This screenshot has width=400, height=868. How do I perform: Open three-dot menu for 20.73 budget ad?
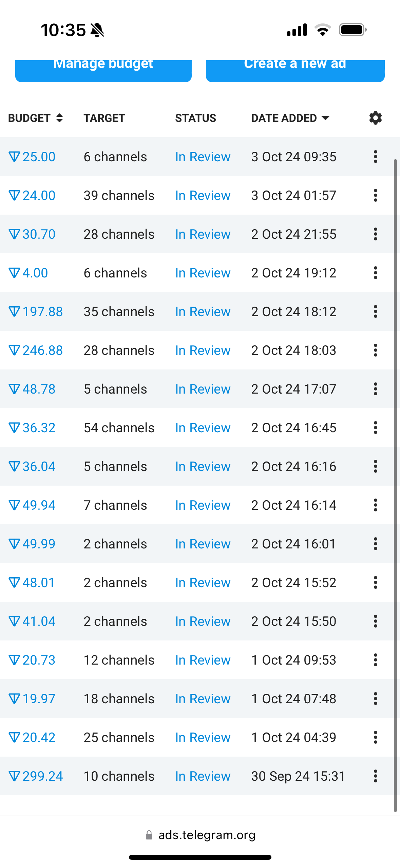375,660
